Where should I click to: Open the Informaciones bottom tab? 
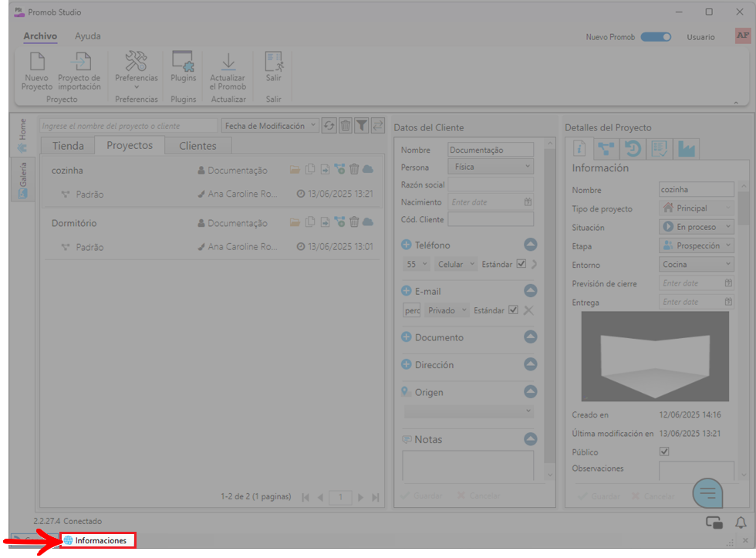[98, 540]
